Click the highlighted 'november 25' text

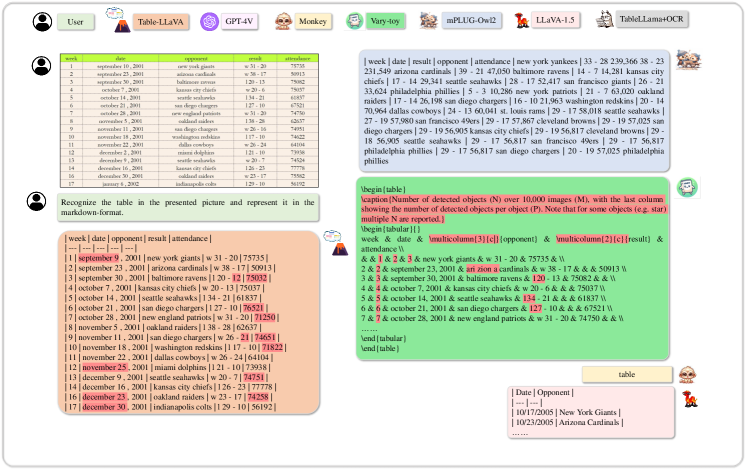104,367
